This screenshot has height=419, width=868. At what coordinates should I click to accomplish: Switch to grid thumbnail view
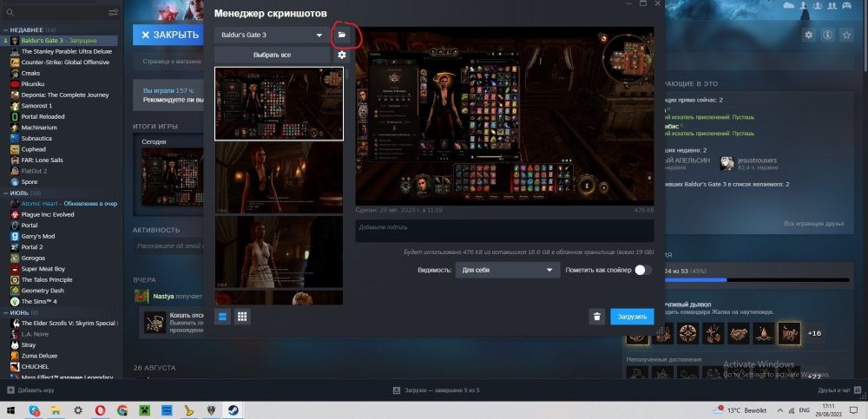coord(243,317)
